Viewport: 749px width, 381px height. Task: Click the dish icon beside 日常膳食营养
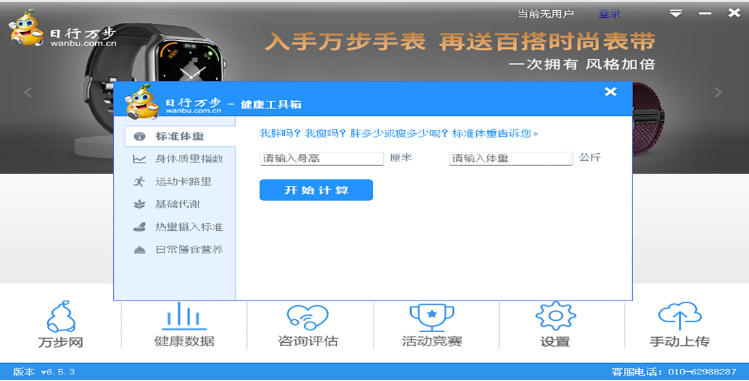tap(139, 249)
